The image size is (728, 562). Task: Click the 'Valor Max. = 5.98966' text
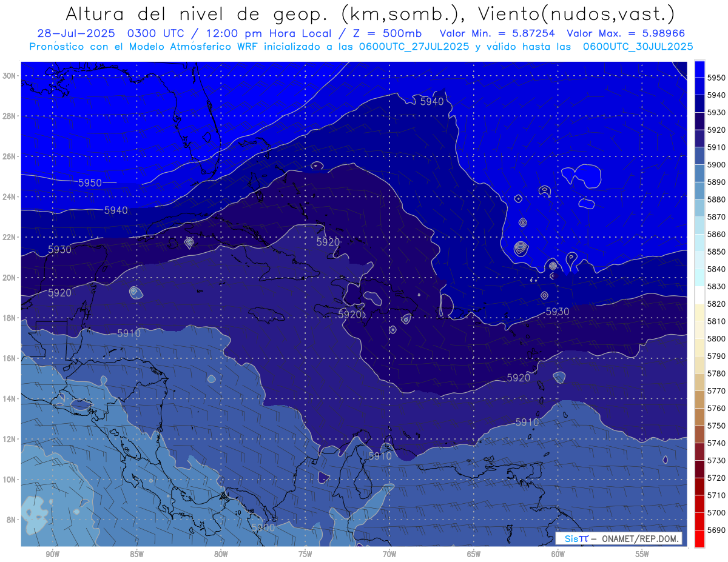pyautogui.click(x=629, y=33)
